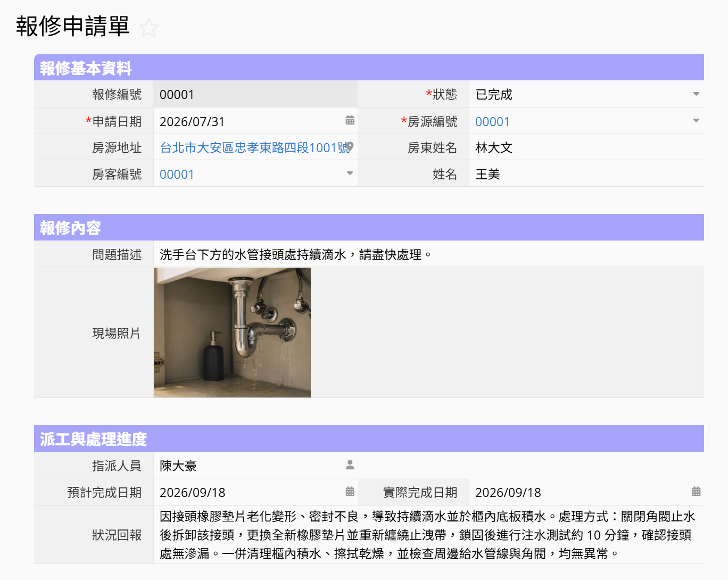Expand the 狀態 dropdown showing 已完成
This screenshot has width=728, height=580.
(x=696, y=94)
